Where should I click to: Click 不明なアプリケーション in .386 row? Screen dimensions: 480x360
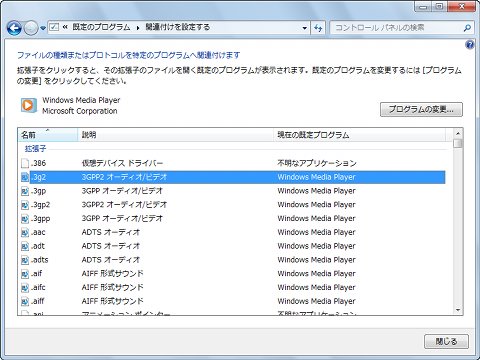(x=317, y=163)
